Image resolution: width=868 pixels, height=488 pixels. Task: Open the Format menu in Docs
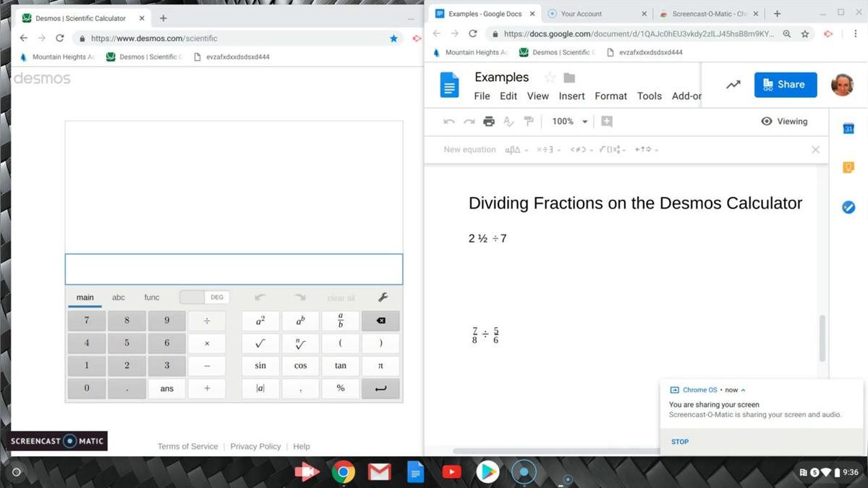coord(610,96)
